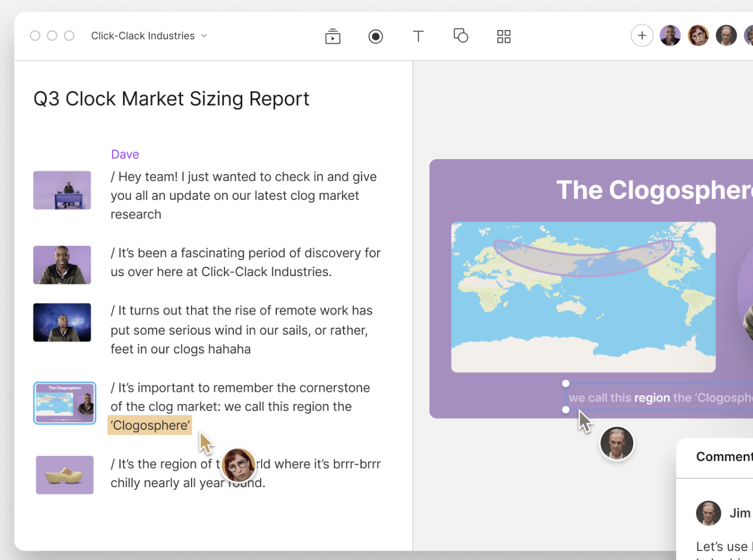Select the Text tool
This screenshot has height=560, width=753.
pos(418,37)
